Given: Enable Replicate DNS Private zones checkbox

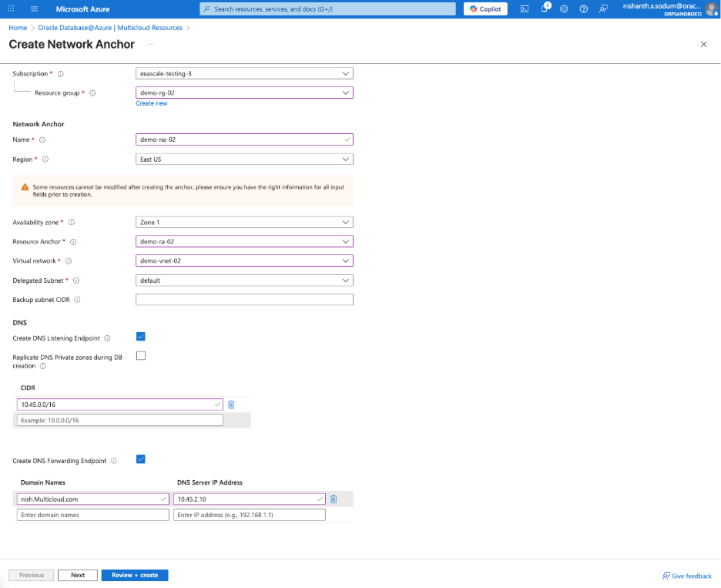Looking at the screenshot, I should tap(141, 356).
